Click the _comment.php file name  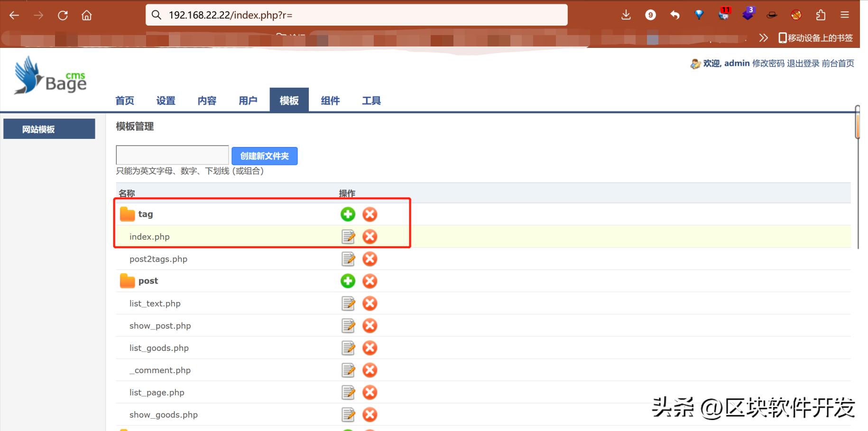[160, 370]
